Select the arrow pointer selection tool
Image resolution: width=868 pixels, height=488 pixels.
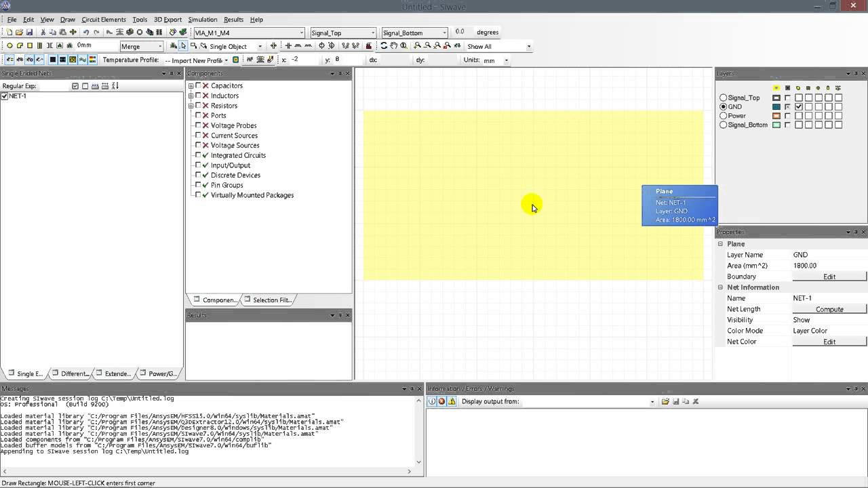point(183,46)
